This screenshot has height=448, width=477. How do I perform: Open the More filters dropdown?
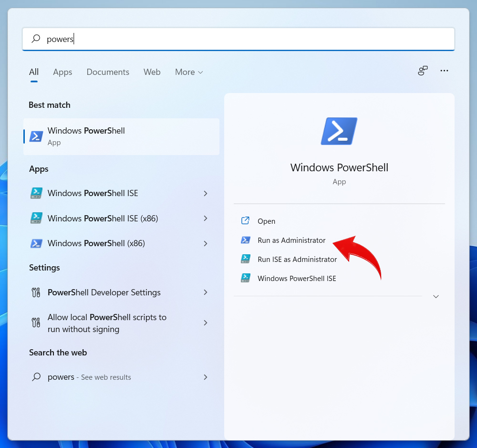[x=188, y=72]
